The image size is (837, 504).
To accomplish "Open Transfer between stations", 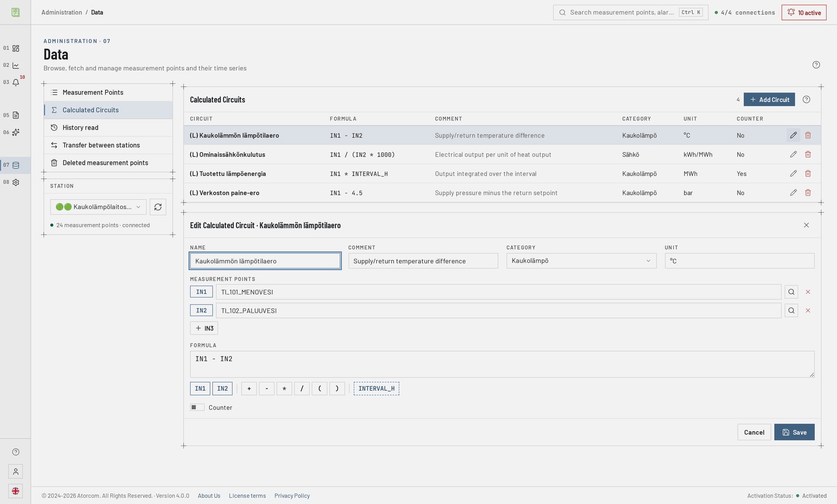I will tap(108, 145).
